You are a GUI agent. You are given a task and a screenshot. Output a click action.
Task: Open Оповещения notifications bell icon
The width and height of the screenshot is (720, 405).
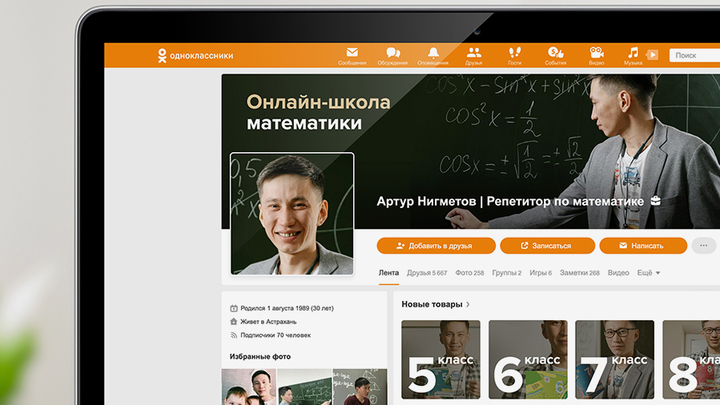click(433, 53)
